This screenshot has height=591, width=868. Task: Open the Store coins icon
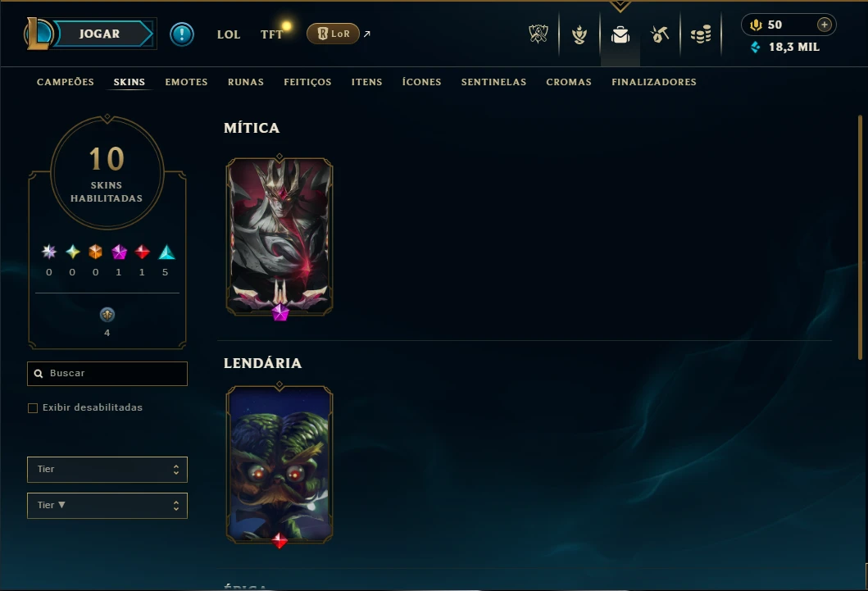pyautogui.click(x=701, y=35)
